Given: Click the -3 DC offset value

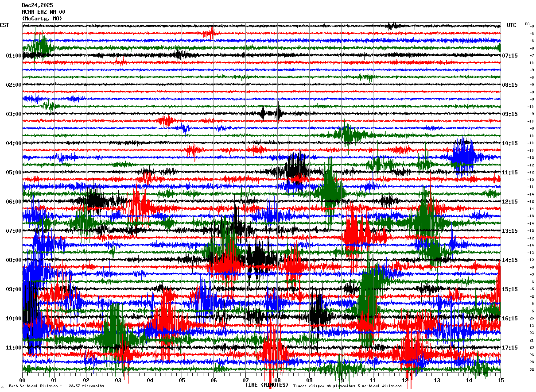Looking at the screenshot, I should (x=532, y=274).
